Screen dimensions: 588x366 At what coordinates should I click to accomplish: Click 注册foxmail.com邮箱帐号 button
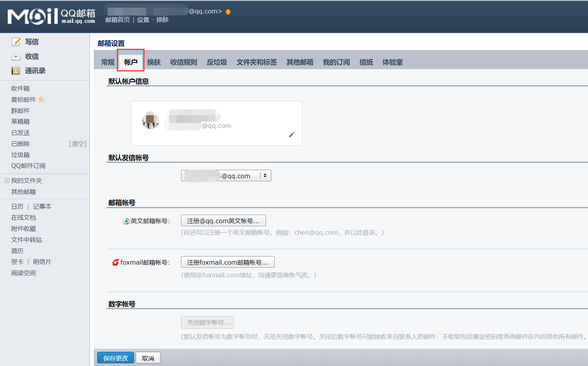pyautogui.click(x=228, y=262)
